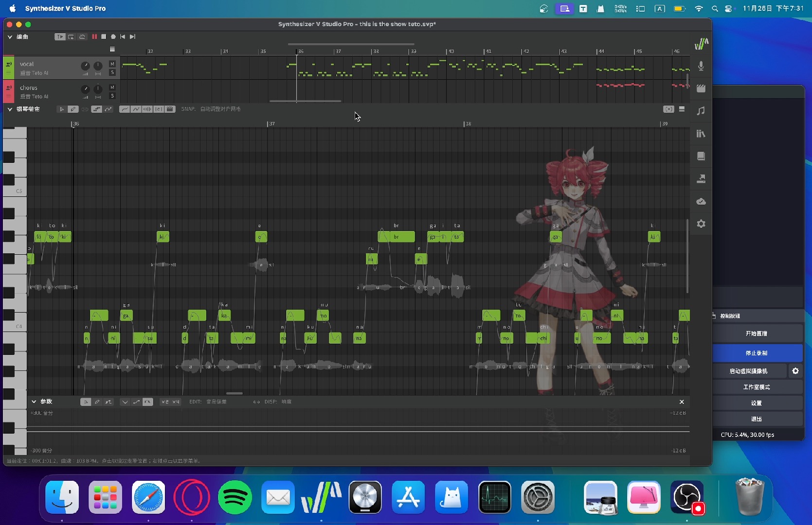
Task: Toggle the phoneme display button in piano roll
Action: tap(159, 109)
